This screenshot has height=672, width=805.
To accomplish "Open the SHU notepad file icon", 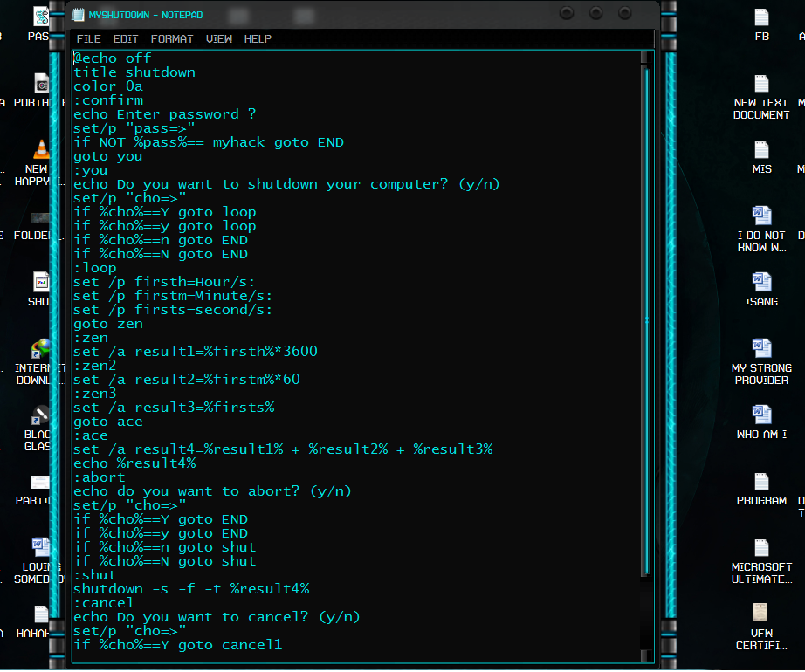I will [x=41, y=281].
